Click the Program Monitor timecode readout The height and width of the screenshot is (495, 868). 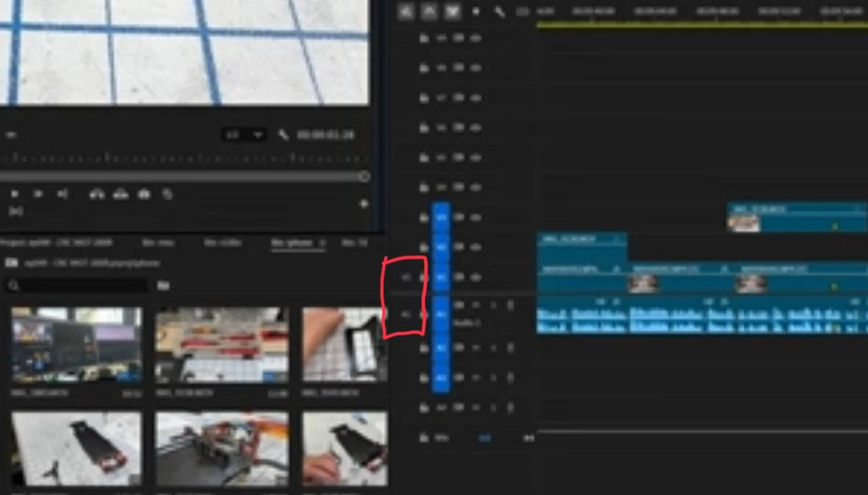coord(325,135)
